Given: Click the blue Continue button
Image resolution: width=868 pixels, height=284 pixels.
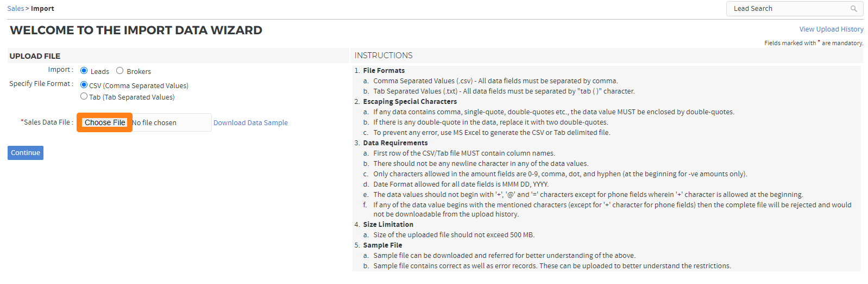Looking at the screenshot, I should tap(26, 153).
